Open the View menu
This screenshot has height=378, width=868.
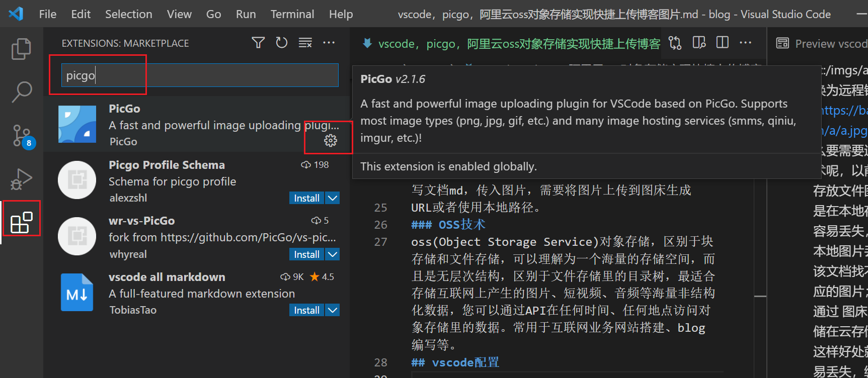click(x=179, y=14)
